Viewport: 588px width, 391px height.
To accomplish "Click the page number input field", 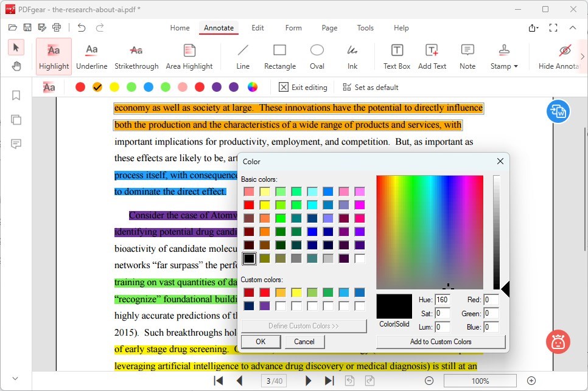I will 275,381.
